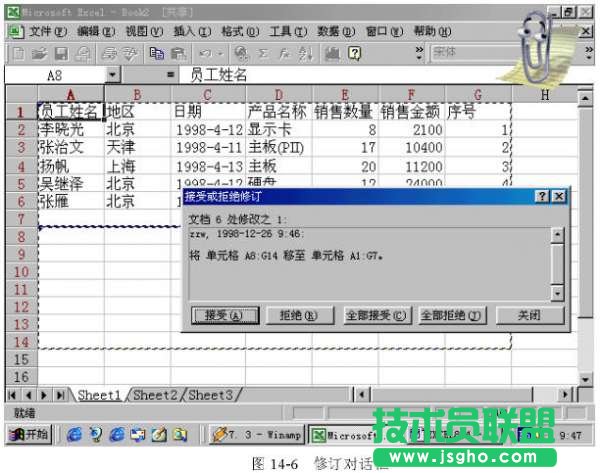Click the Excel workbook icon beside 文件 menu
Viewport: 600px width, 473px height.
tap(15, 31)
